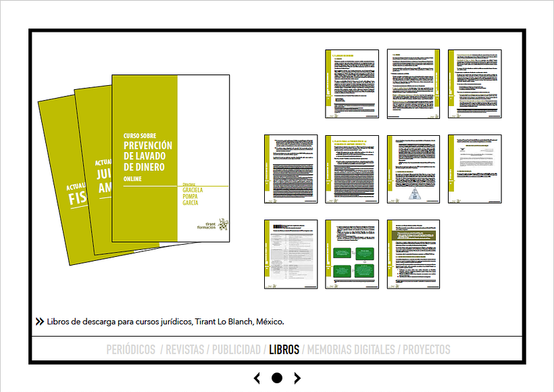This screenshot has width=554, height=392.
Task: Select the black dot slide indicator
Action: pyautogui.click(x=277, y=378)
